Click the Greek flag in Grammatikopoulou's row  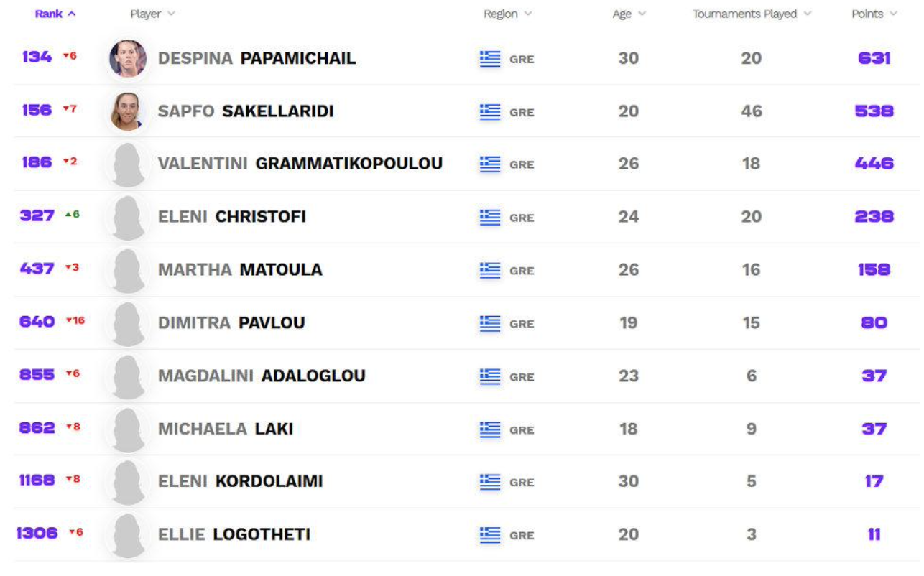[x=490, y=164]
